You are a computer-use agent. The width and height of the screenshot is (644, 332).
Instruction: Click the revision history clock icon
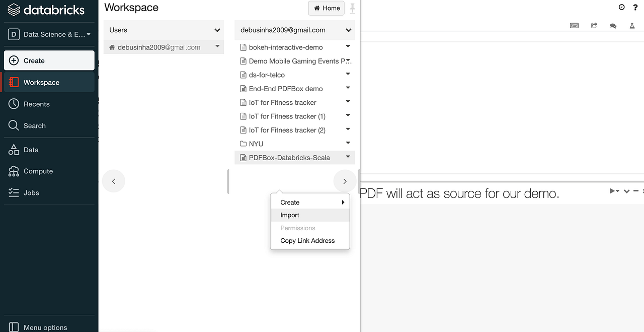click(621, 7)
